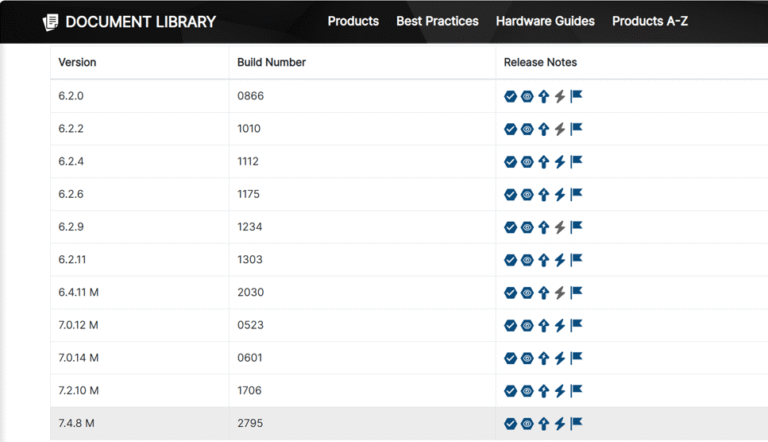
Task: Click the lightning bolt icon for build 0601
Action: tap(560, 358)
